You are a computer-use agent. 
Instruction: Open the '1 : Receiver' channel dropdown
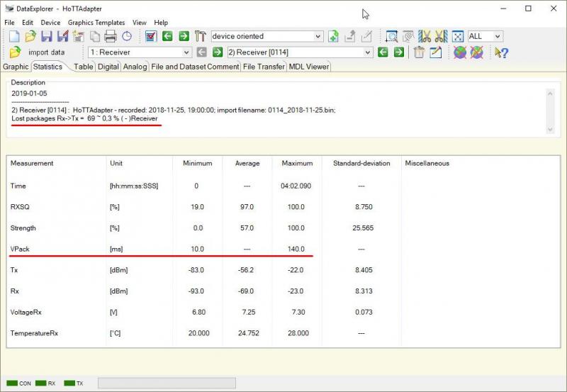tap(186, 52)
